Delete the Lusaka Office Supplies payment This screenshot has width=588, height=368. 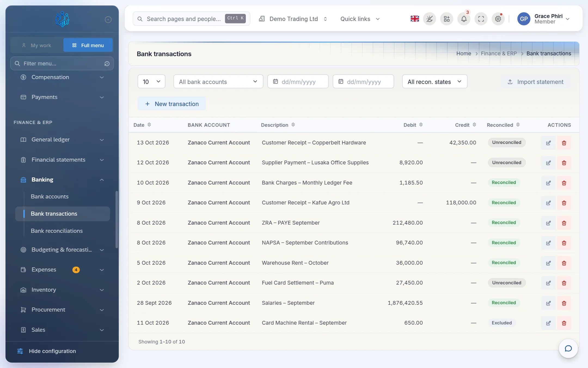click(564, 163)
